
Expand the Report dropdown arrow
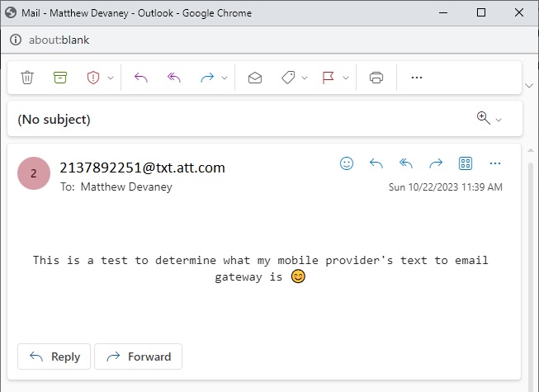(x=111, y=78)
